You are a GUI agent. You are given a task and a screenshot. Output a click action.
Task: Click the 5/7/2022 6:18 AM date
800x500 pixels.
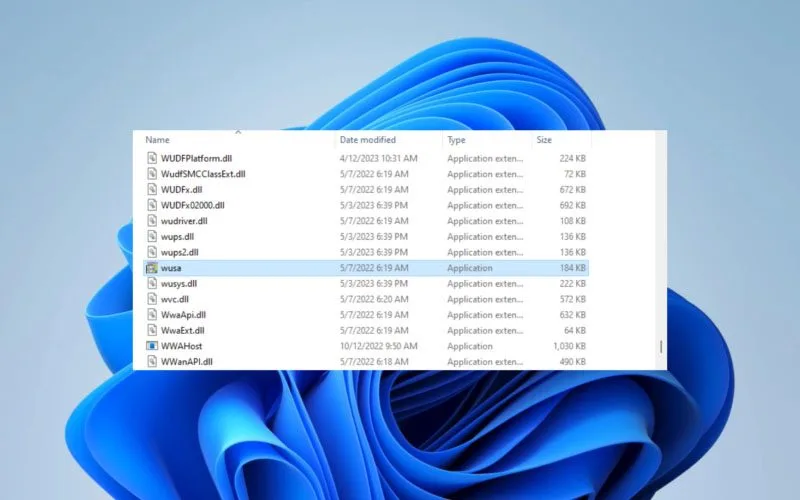(374, 362)
